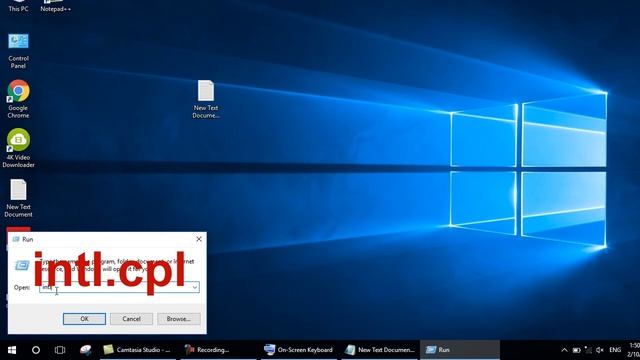Switch to the Camtasia Studio taskbar window
Image resolution: width=640 pixels, height=360 pixels.
[137, 350]
